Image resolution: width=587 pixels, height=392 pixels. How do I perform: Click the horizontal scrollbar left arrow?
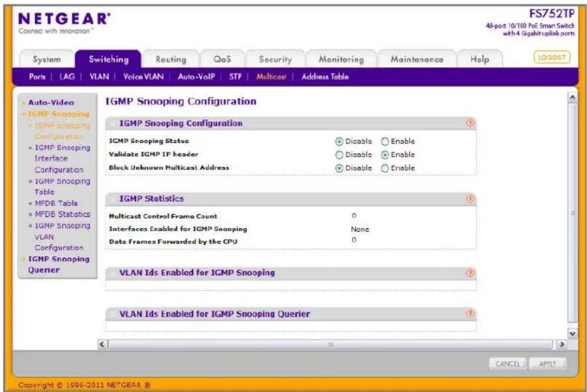click(103, 344)
